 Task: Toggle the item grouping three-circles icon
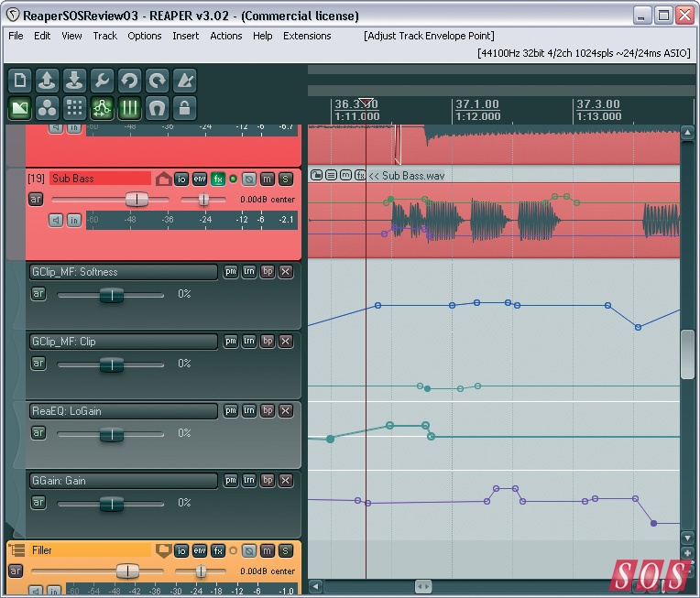coord(47,108)
